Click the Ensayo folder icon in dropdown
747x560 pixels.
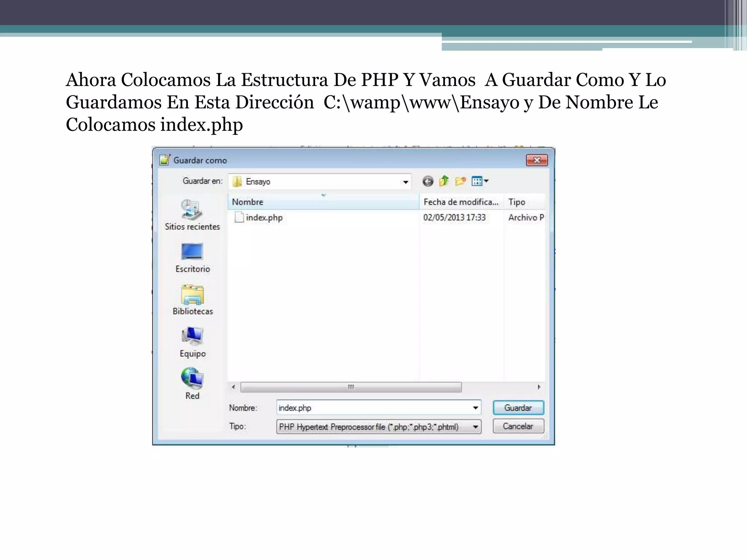[x=237, y=182]
